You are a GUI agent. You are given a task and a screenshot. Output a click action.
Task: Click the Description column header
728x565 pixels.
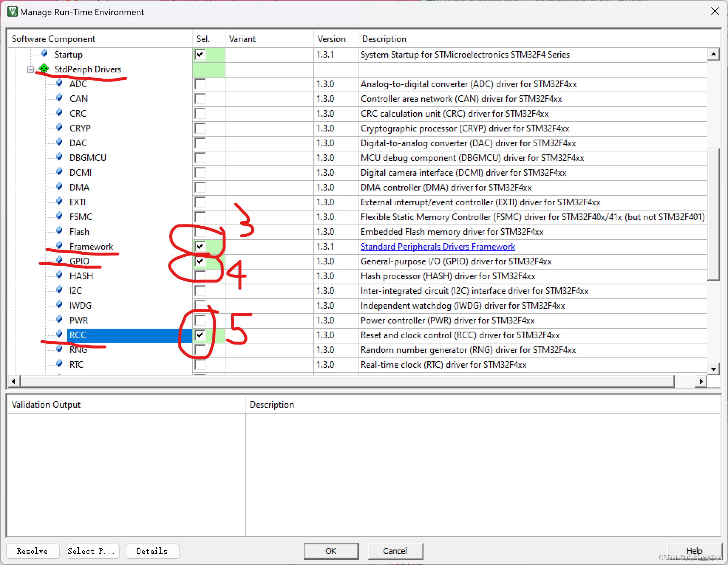384,39
